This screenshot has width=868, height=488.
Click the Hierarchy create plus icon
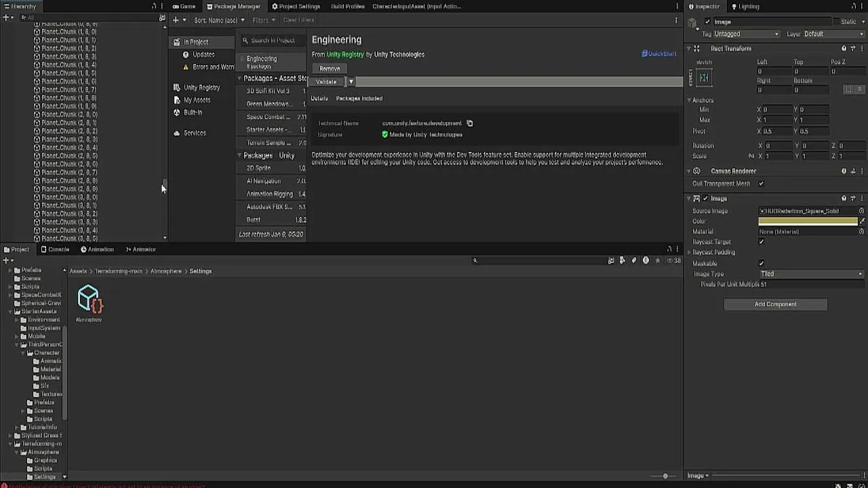(x=5, y=18)
